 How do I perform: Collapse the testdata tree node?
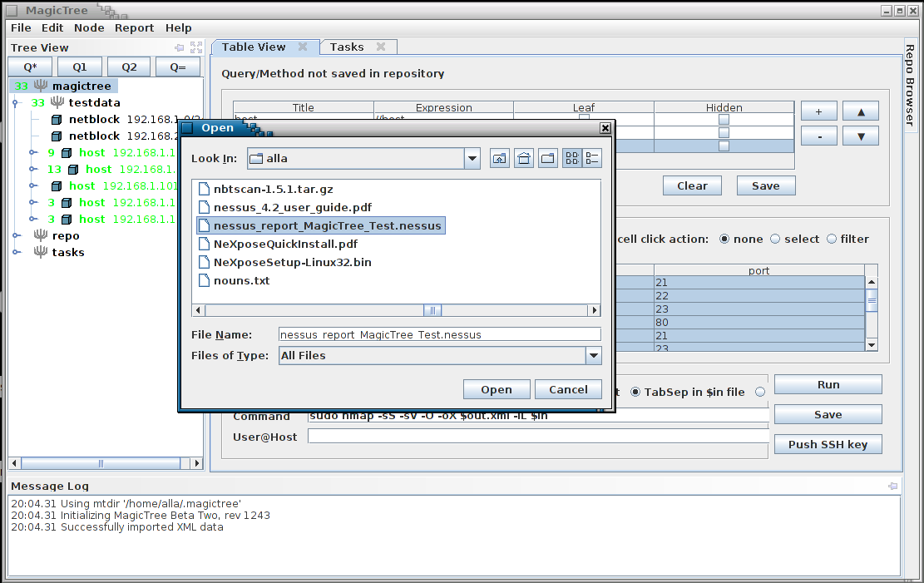(x=17, y=102)
